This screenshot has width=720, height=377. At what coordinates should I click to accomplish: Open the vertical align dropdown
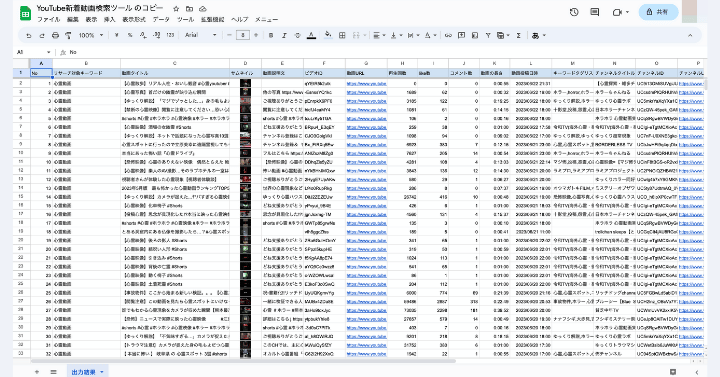[x=395, y=35]
